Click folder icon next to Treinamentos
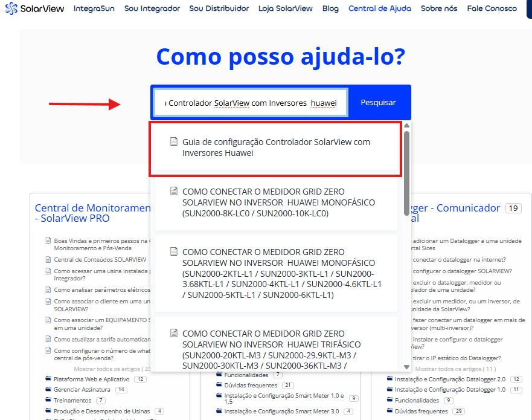This screenshot has width=532, height=420. tap(48, 400)
